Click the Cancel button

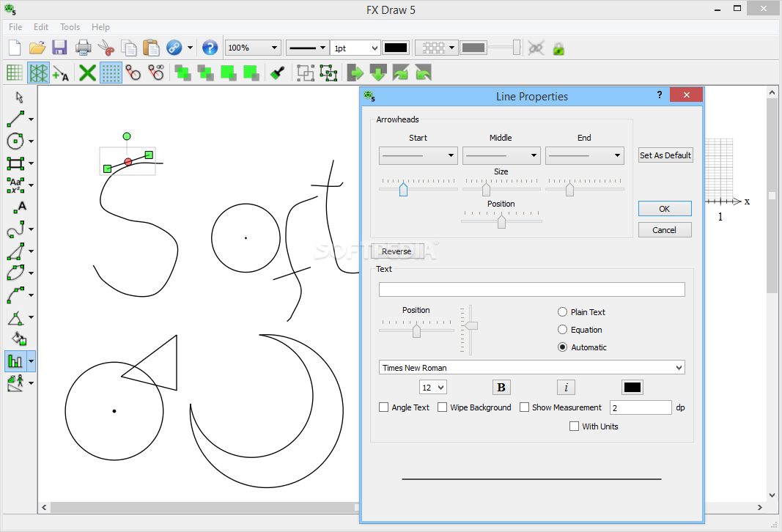665,230
